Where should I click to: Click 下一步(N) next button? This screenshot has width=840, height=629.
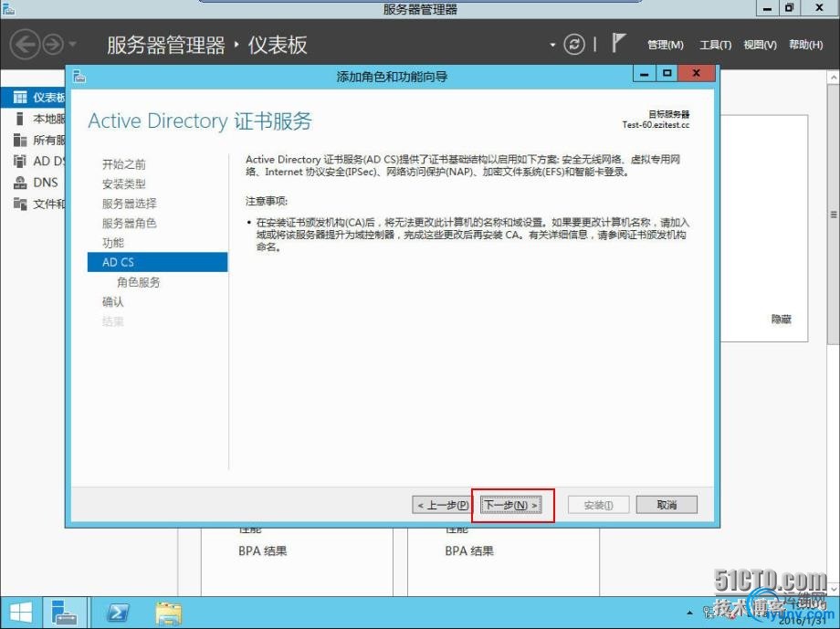click(x=510, y=505)
